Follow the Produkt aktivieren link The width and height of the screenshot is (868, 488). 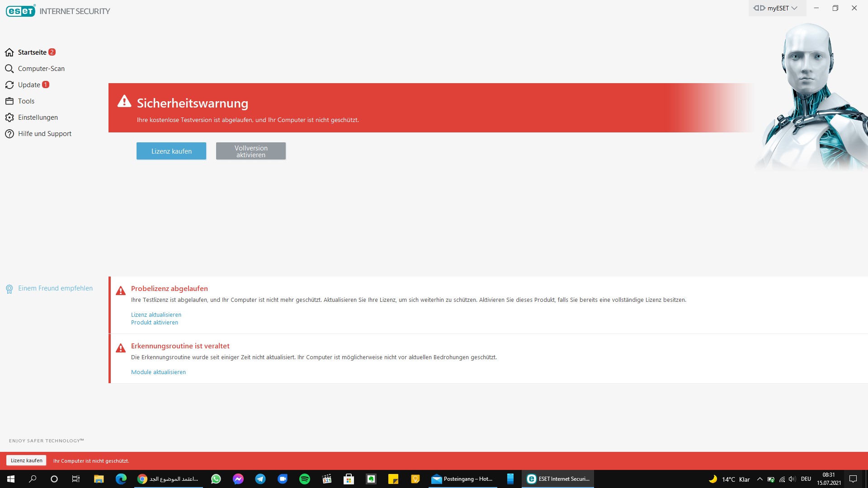(x=155, y=323)
